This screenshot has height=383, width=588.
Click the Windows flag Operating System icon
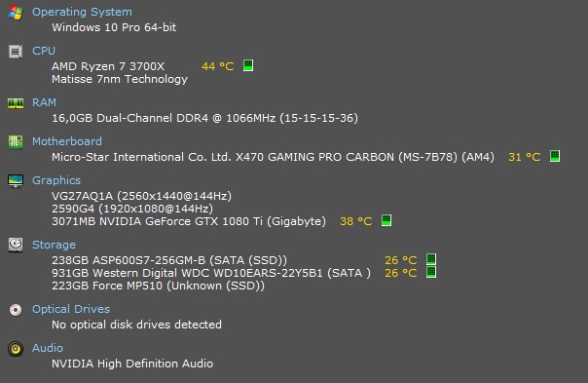pyautogui.click(x=16, y=13)
